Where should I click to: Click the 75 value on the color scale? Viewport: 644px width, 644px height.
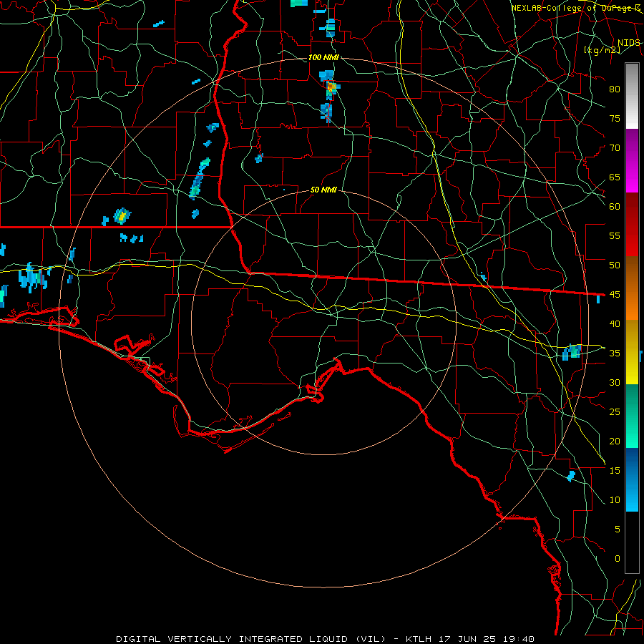pyautogui.click(x=615, y=119)
